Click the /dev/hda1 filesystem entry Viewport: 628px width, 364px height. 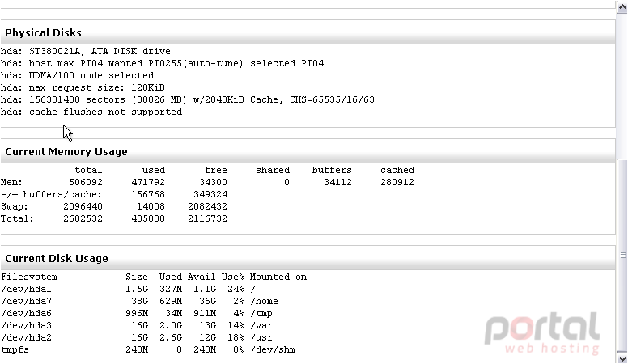click(27, 289)
